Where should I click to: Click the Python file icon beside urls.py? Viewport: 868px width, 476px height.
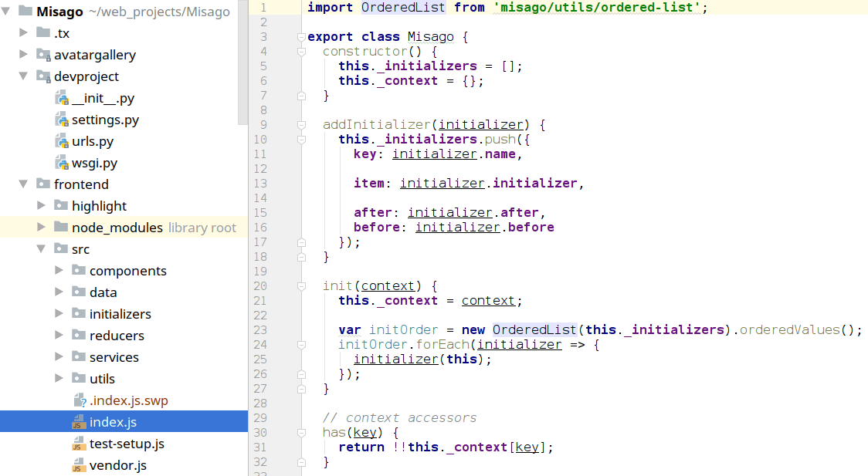click(x=62, y=141)
